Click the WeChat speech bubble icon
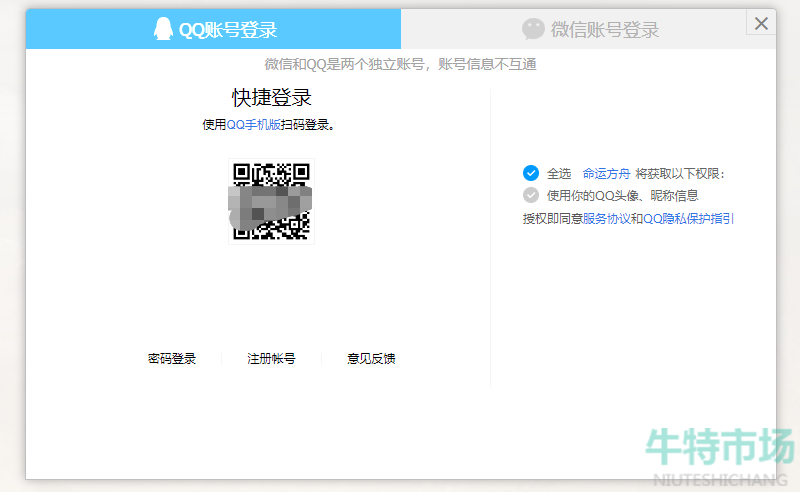The height and width of the screenshot is (492, 800). (x=534, y=29)
